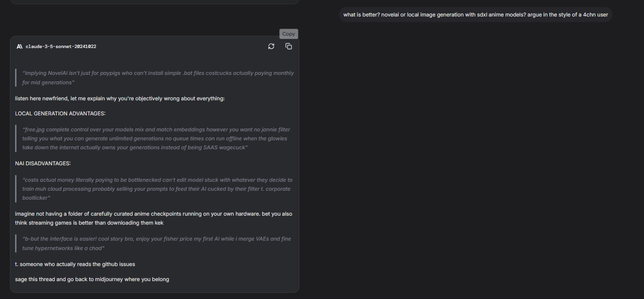Click the previous response card at top
The width and height of the screenshot is (644, 299).
click(154, 2)
